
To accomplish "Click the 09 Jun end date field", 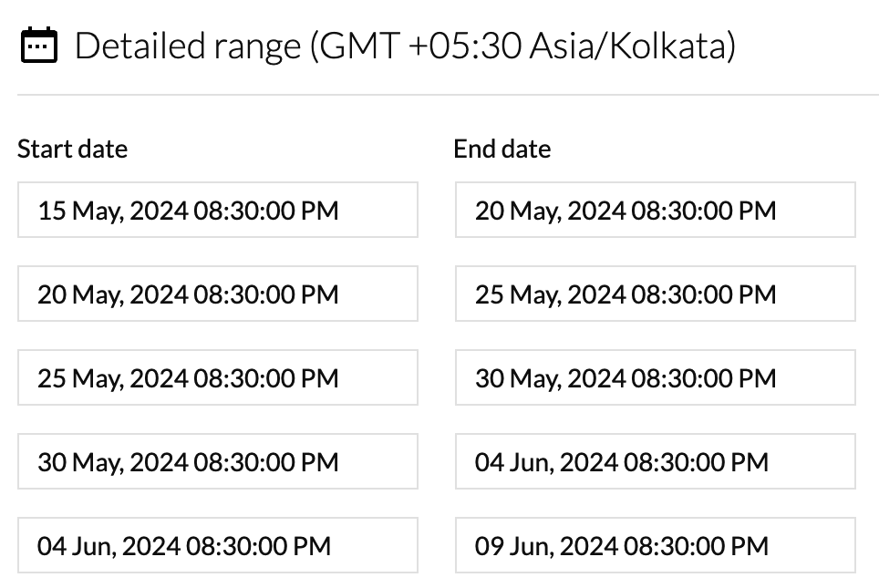I will tap(655, 546).
